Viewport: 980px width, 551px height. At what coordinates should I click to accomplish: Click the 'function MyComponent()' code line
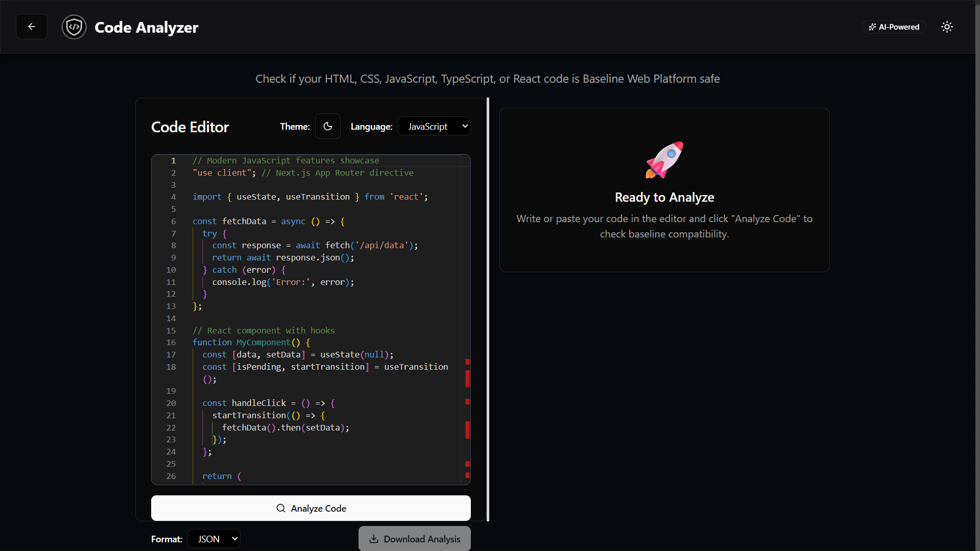click(251, 342)
